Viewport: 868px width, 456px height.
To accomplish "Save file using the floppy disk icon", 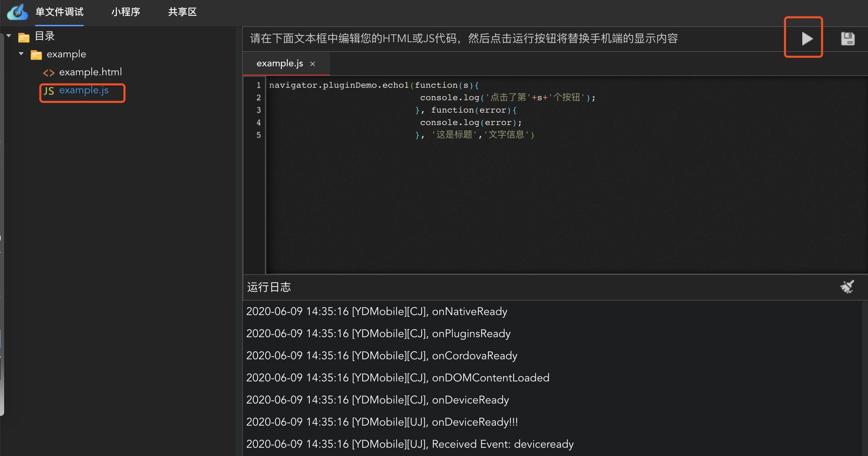I will point(848,38).
